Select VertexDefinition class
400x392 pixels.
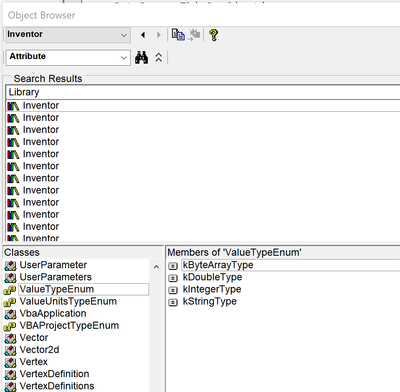(x=54, y=374)
